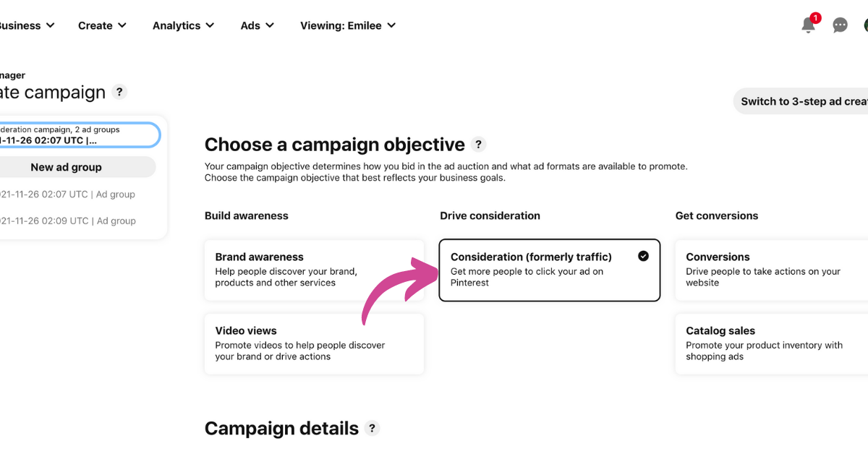Expand the Analytics dropdown menu
Viewport: 868px width, 454px height.
[183, 25]
